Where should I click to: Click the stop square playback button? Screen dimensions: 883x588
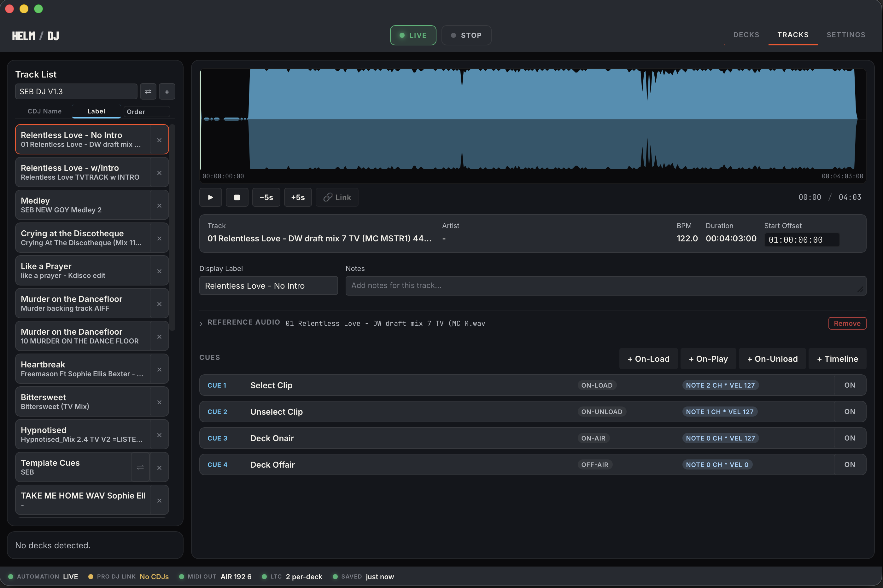(x=237, y=197)
